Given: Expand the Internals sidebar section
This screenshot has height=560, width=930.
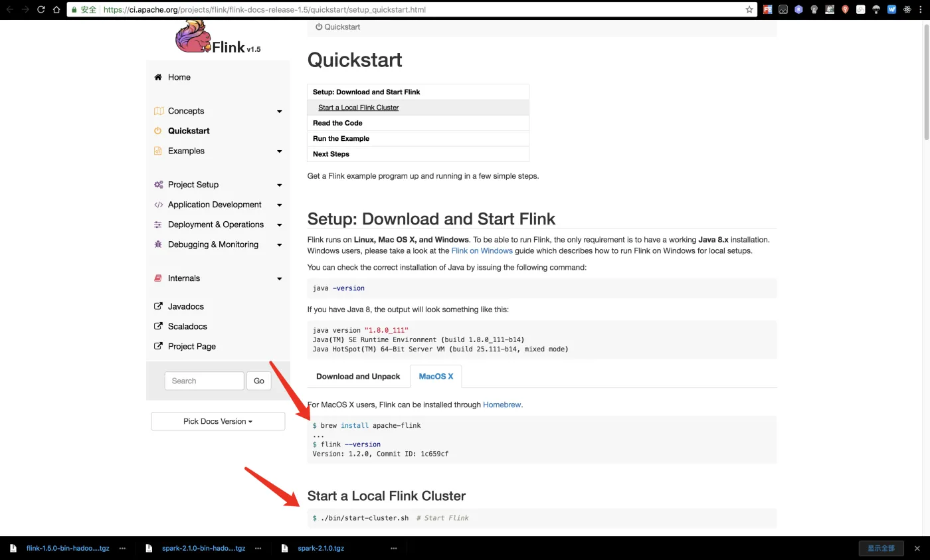Looking at the screenshot, I should coord(280,279).
